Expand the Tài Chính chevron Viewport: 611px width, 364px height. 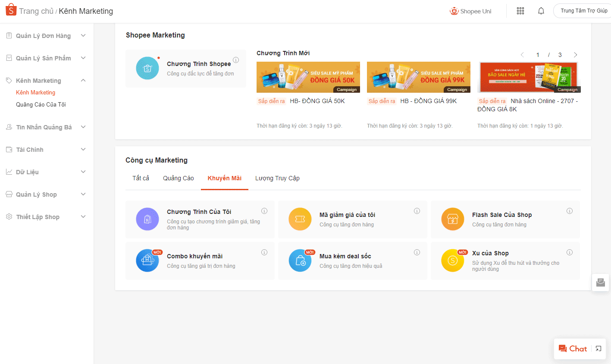[x=83, y=149]
